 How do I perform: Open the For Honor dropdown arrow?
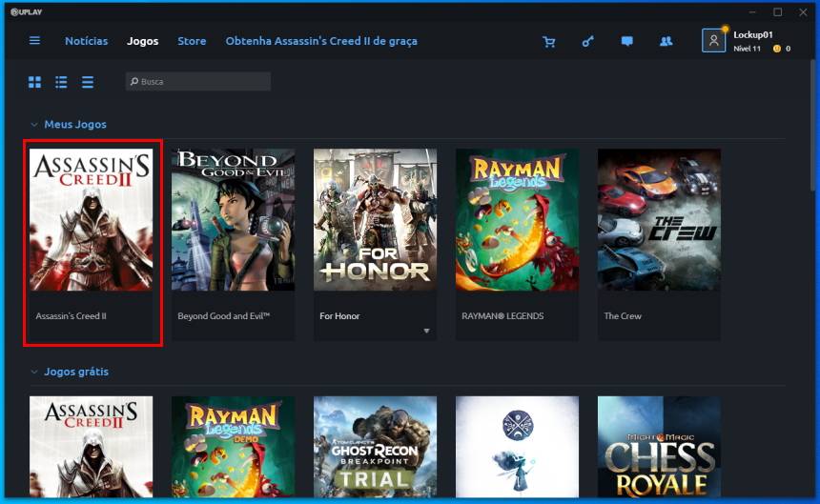pyautogui.click(x=426, y=332)
